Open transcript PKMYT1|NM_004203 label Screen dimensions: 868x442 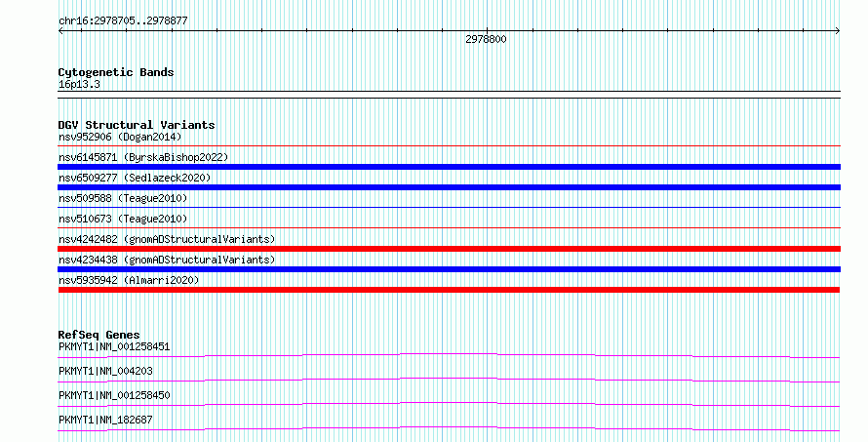tap(105, 371)
